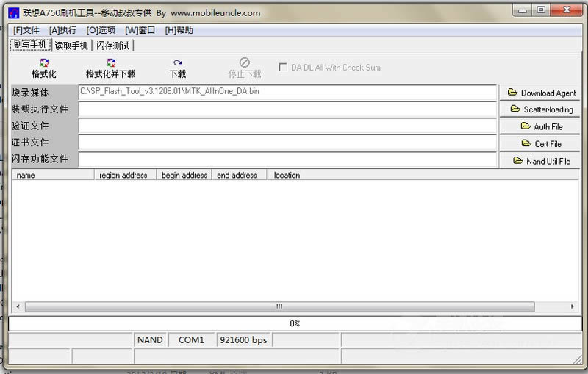Image resolution: width=588 pixels, height=374 pixels.
Task: Open the [O]选项 menu
Action: click(x=101, y=30)
